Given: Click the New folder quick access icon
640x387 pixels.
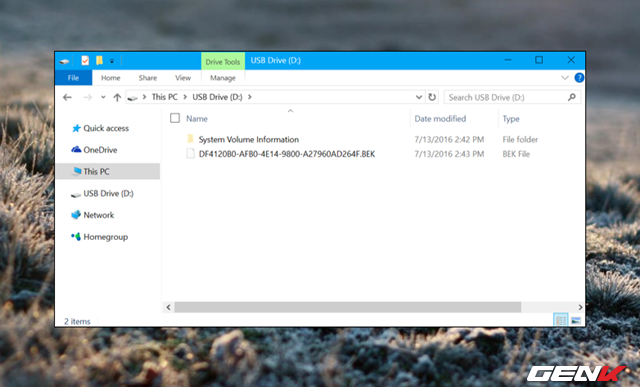Looking at the screenshot, I should [99, 61].
